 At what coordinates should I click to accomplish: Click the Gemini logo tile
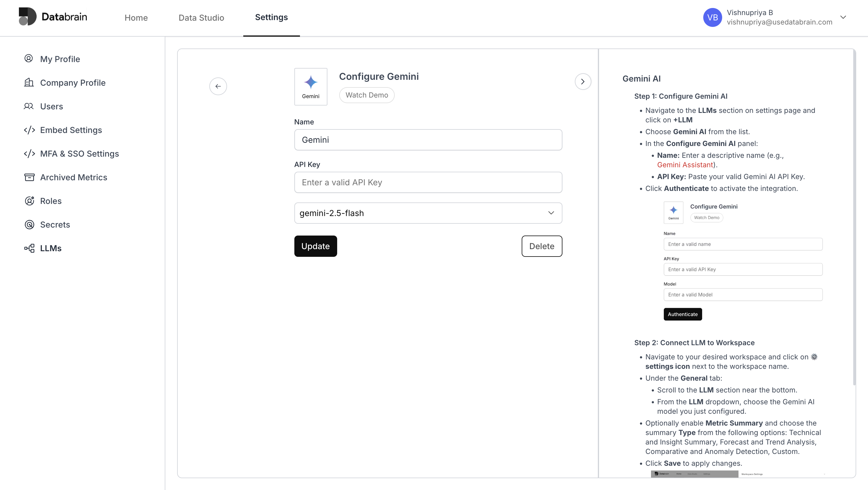310,87
